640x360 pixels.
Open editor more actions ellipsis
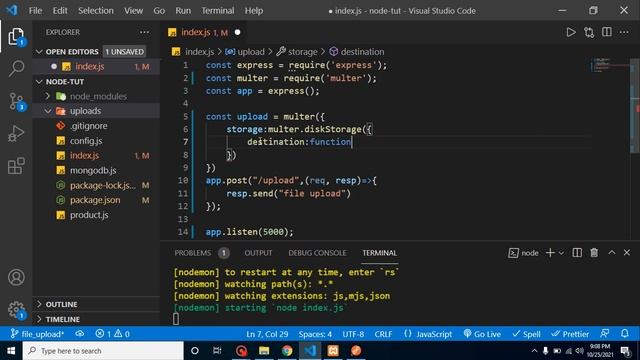[x=624, y=32]
